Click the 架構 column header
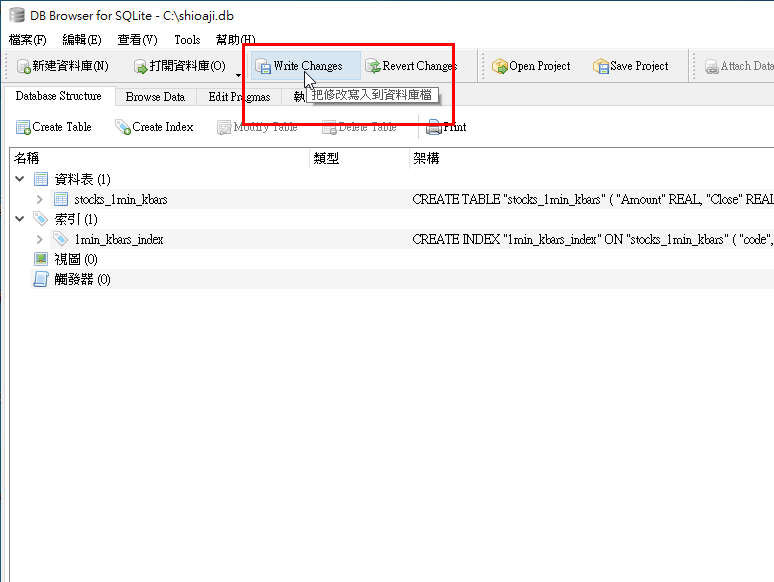The width and height of the screenshot is (774, 582). click(592, 158)
